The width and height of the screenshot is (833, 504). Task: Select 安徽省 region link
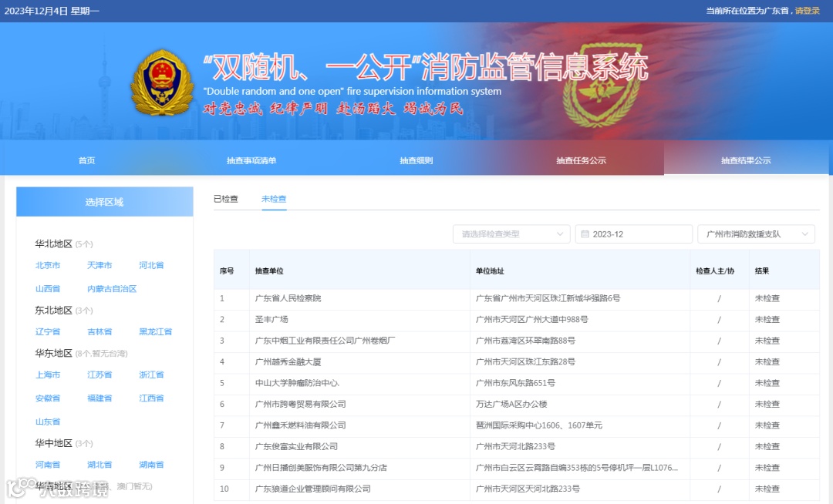[x=48, y=398]
